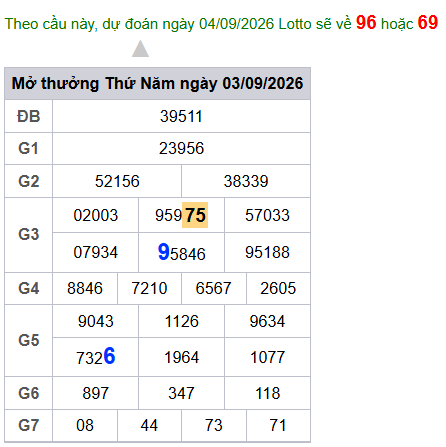Click G7 number 08
Screen dimensions: 446x447
[85, 426]
